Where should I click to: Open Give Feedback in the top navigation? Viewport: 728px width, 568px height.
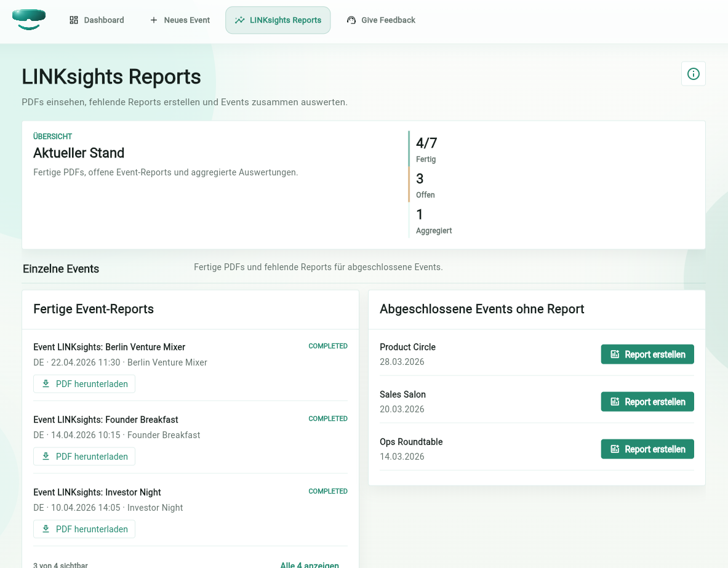click(381, 20)
